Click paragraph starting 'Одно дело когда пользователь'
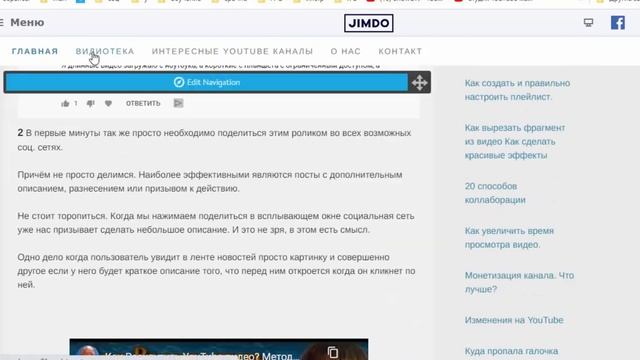 tap(216, 271)
